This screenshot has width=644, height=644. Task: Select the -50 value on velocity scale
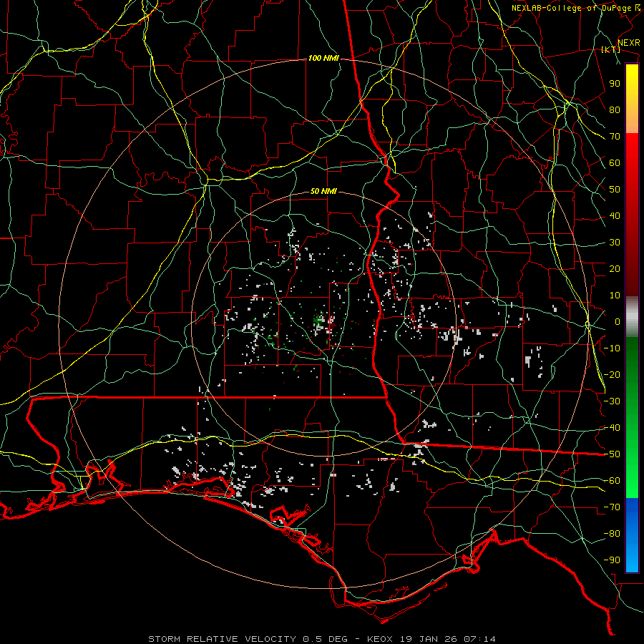click(612, 454)
